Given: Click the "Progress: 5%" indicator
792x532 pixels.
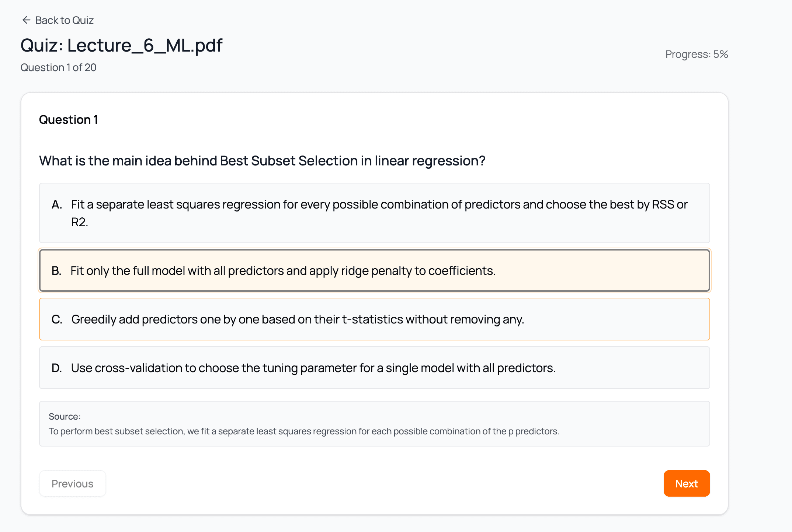Looking at the screenshot, I should (x=696, y=54).
